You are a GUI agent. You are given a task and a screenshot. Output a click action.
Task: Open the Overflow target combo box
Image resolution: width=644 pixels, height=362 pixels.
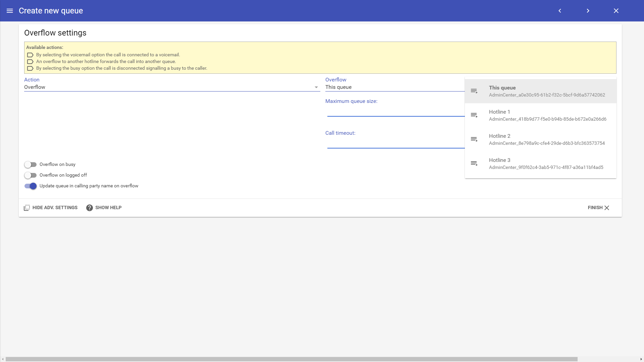pyautogui.click(x=394, y=87)
